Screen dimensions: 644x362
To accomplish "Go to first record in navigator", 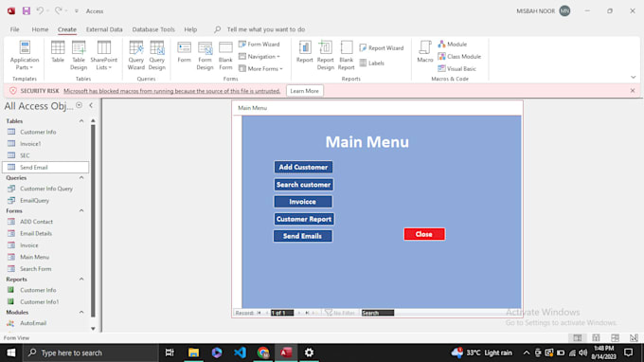I will tap(259, 313).
